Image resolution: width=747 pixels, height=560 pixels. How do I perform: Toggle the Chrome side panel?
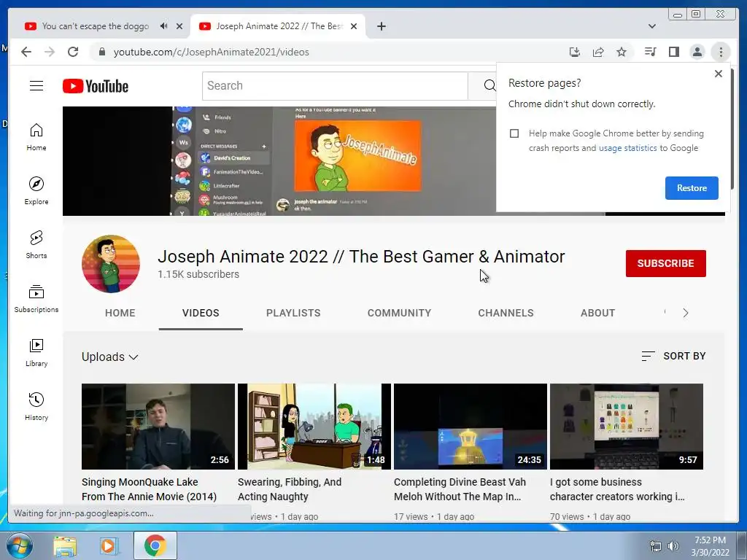[673, 52]
